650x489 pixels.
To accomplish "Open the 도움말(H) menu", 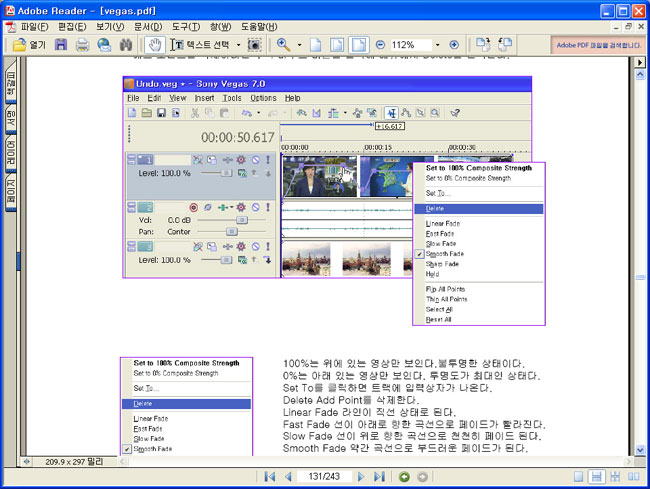I will (259, 27).
